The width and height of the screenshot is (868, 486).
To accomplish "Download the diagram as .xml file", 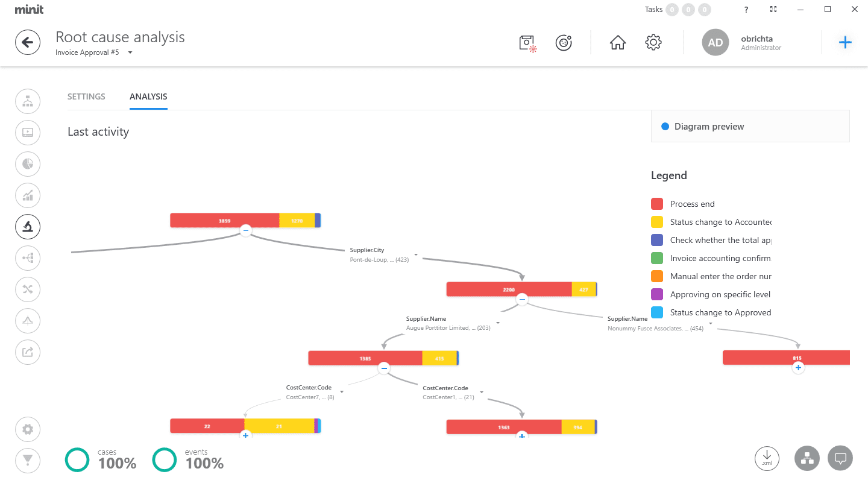I will (767, 458).
